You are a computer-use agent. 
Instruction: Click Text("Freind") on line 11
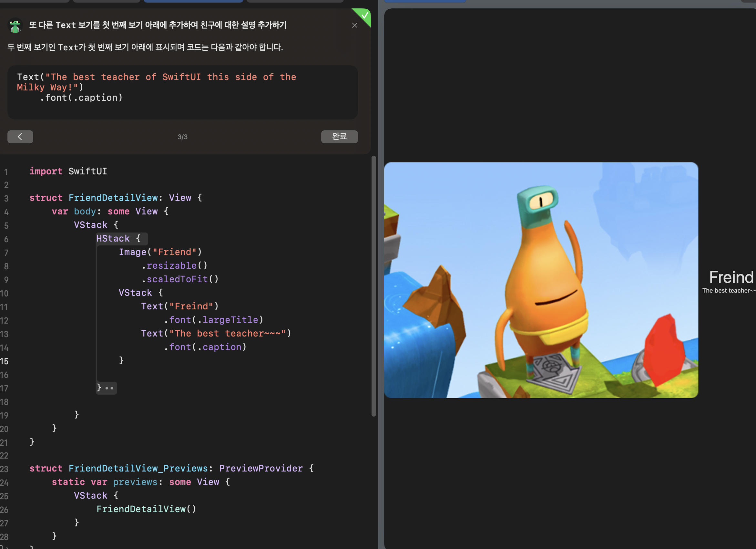(180, 306)
